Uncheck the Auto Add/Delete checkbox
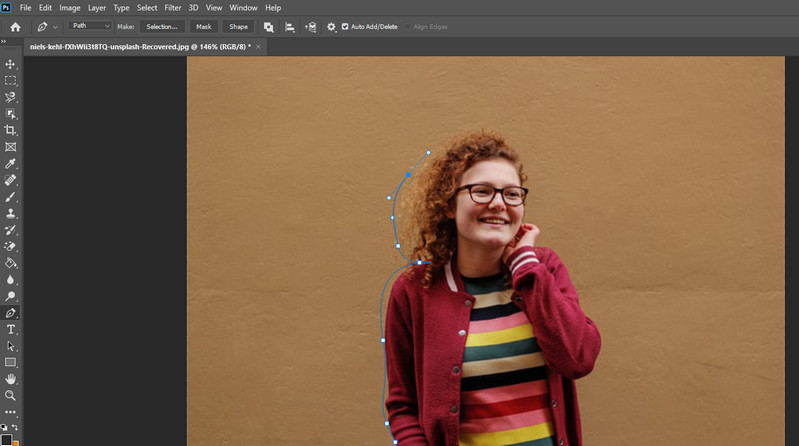799x446 pixels. (x=345, y=27)
